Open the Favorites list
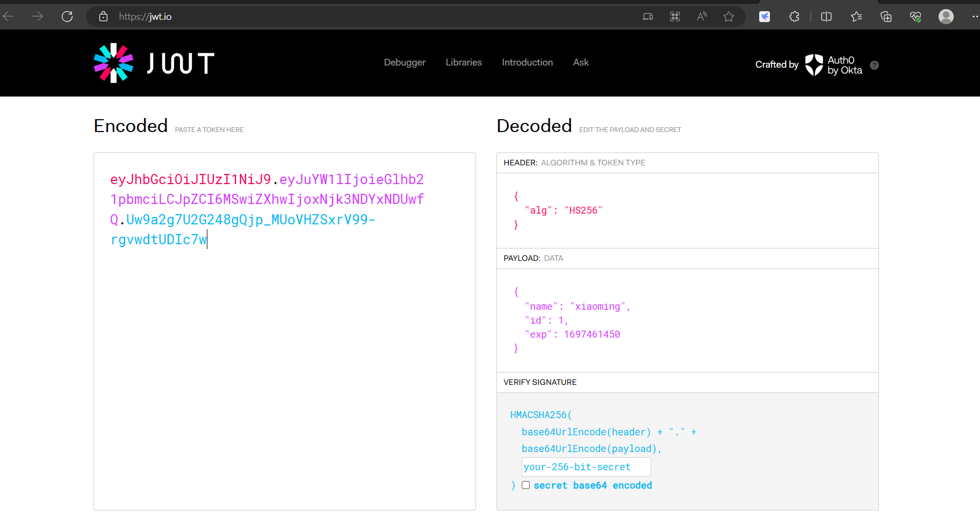The height and width of the screenshot is (518, 980). click(x=856, y=17)
